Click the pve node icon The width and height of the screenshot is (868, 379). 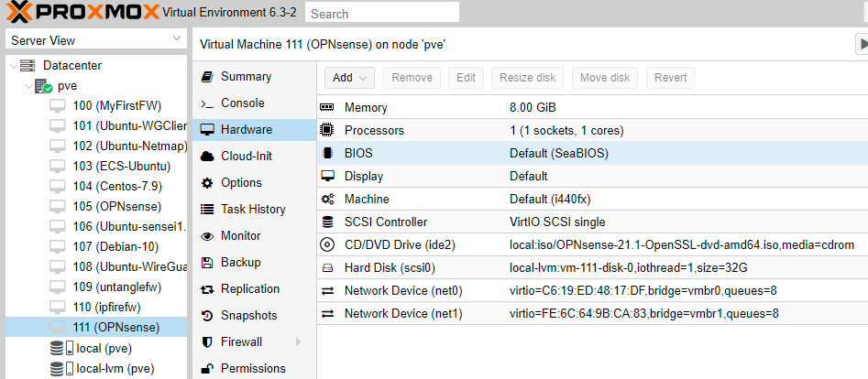tap(43, 86)
